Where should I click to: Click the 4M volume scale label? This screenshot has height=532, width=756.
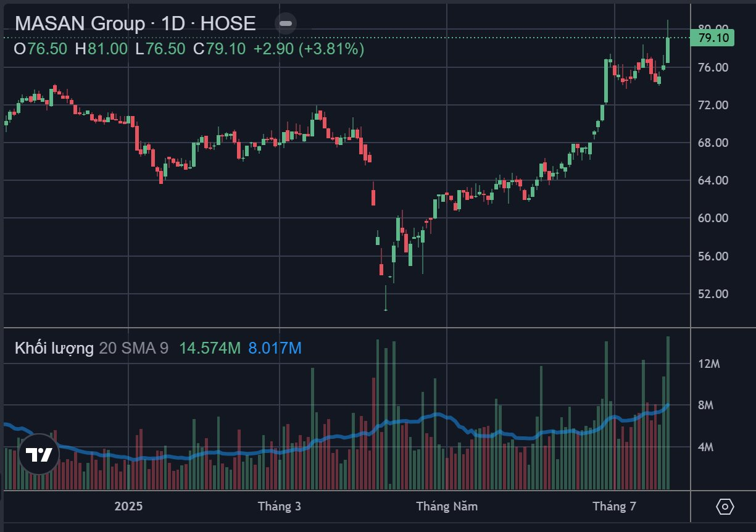point(705,447)
